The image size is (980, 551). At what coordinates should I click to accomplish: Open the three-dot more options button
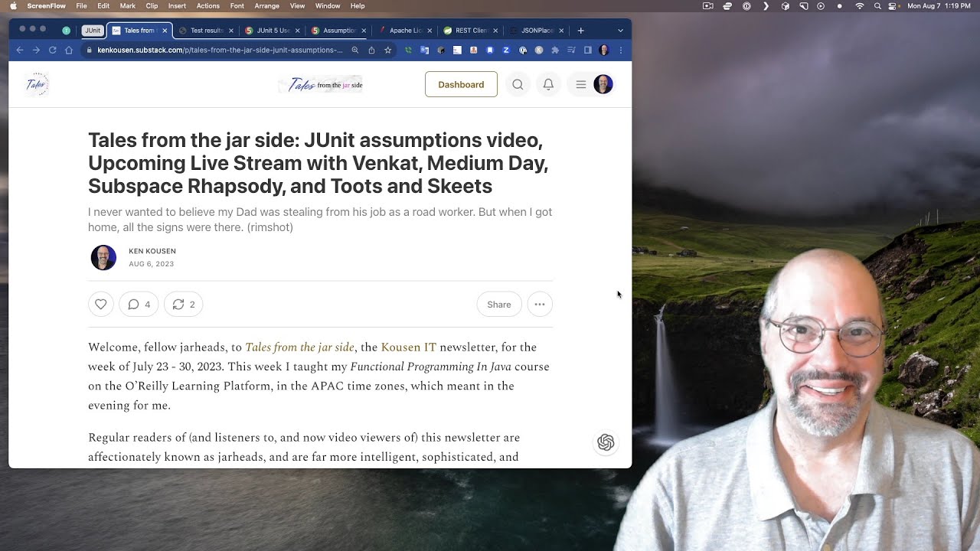(540, 305)
